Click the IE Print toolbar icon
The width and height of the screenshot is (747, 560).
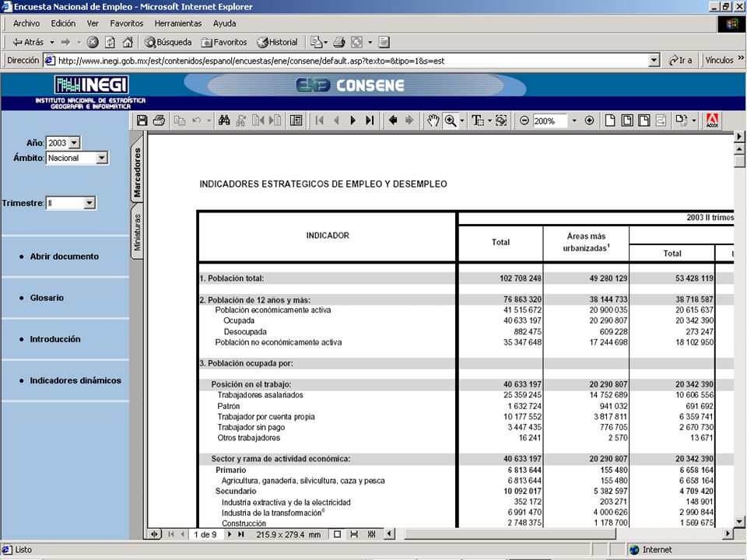pyautogui.click(x=339, y=42)
